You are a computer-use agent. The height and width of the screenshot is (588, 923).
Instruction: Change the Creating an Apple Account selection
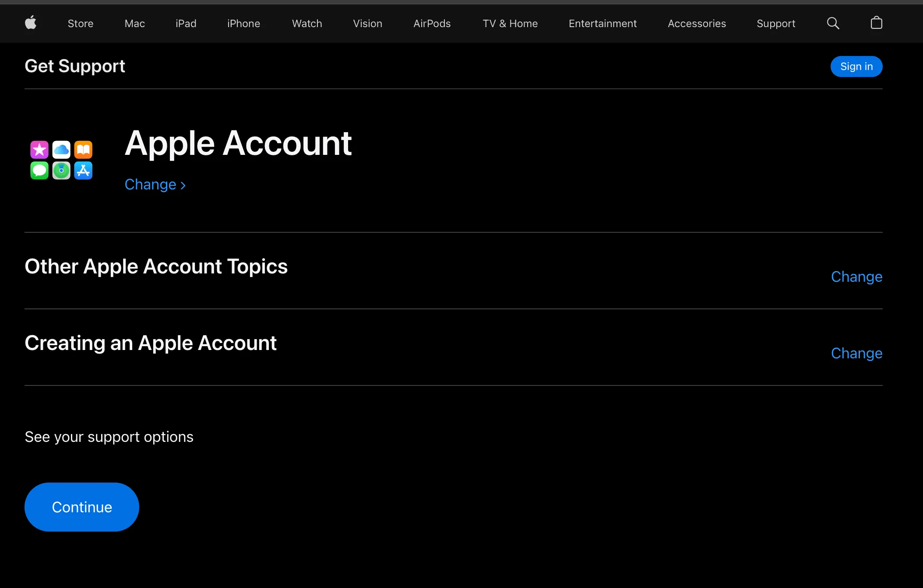(x=857, y=353)
